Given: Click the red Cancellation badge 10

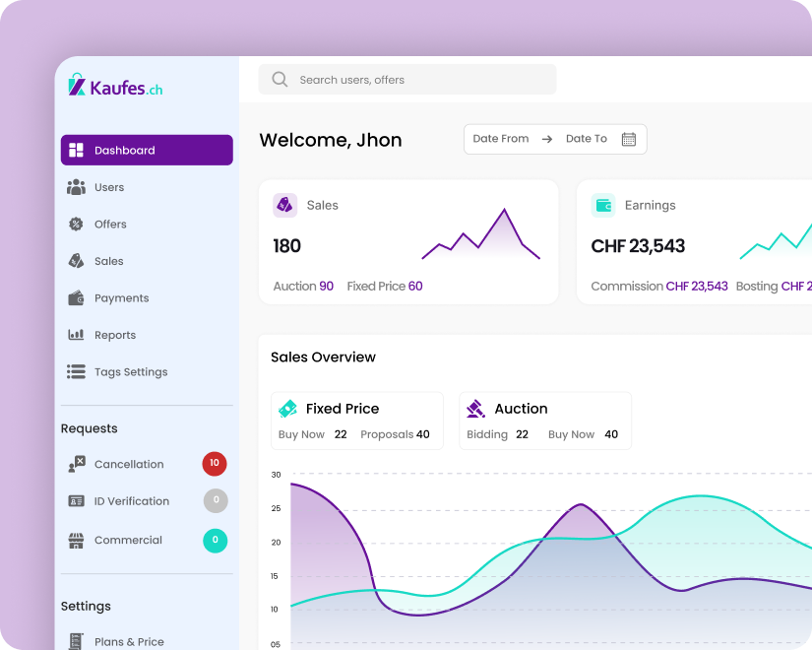Looking at the screenshot, I should coord(215,464).
